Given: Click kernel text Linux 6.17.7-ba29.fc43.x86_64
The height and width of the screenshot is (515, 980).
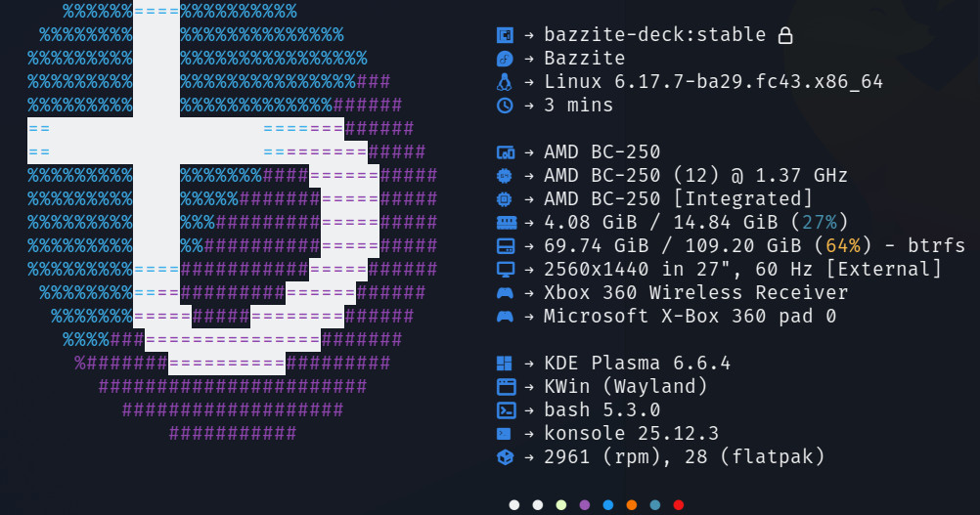Looking at the screenshot, I should click(x=714, y=82).
